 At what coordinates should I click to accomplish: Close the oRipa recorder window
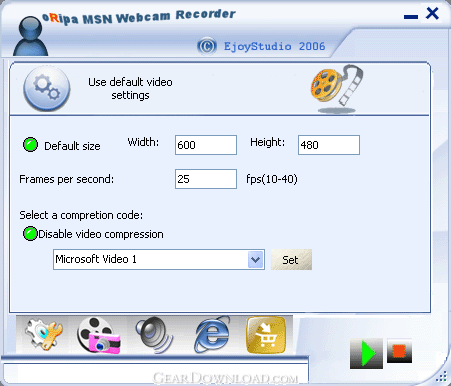point(432,14)
